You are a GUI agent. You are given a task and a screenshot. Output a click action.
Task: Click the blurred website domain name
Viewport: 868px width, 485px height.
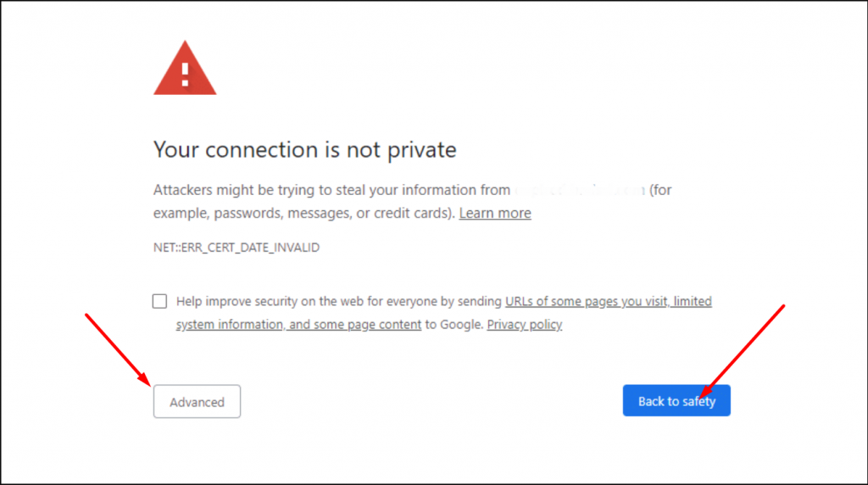point(581,190)
